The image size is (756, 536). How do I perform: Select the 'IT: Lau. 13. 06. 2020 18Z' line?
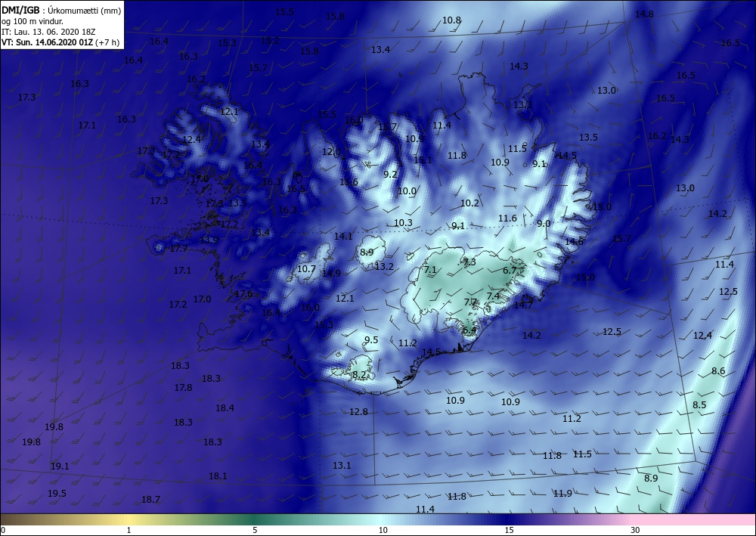[x=48, y=31]
